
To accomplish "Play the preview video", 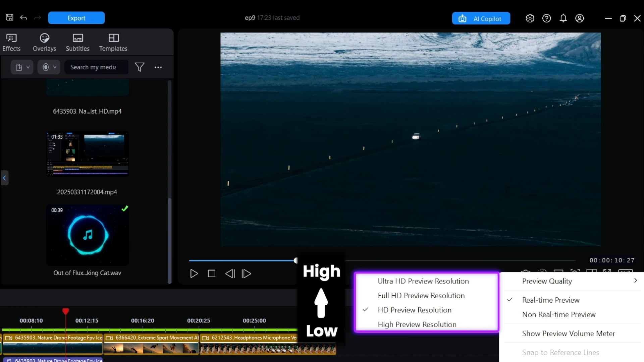I will 194,274.
